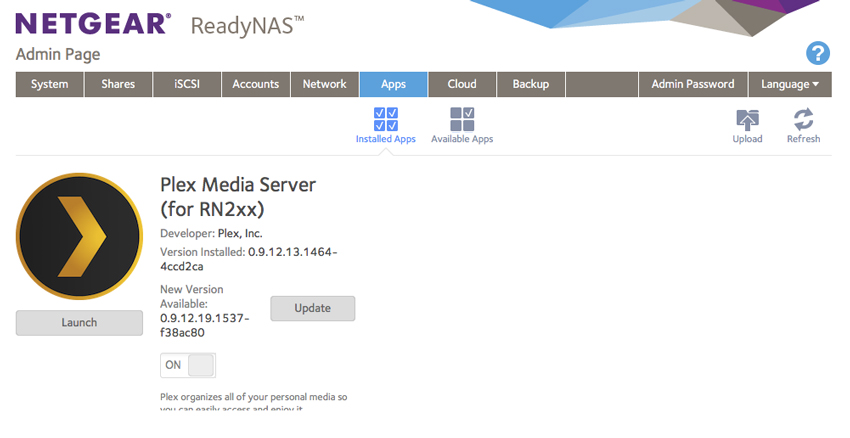
Task: Select the iSCSI tab
Action: [187, 84]
